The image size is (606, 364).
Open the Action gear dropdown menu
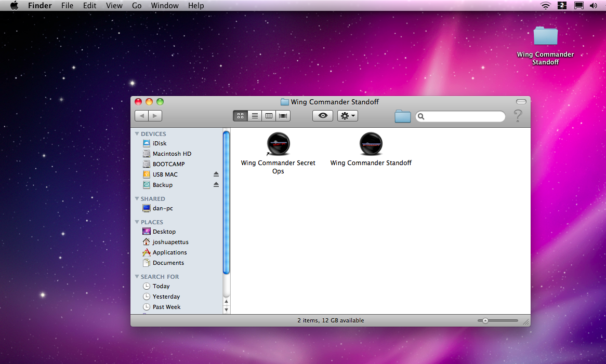pos(348,116)
